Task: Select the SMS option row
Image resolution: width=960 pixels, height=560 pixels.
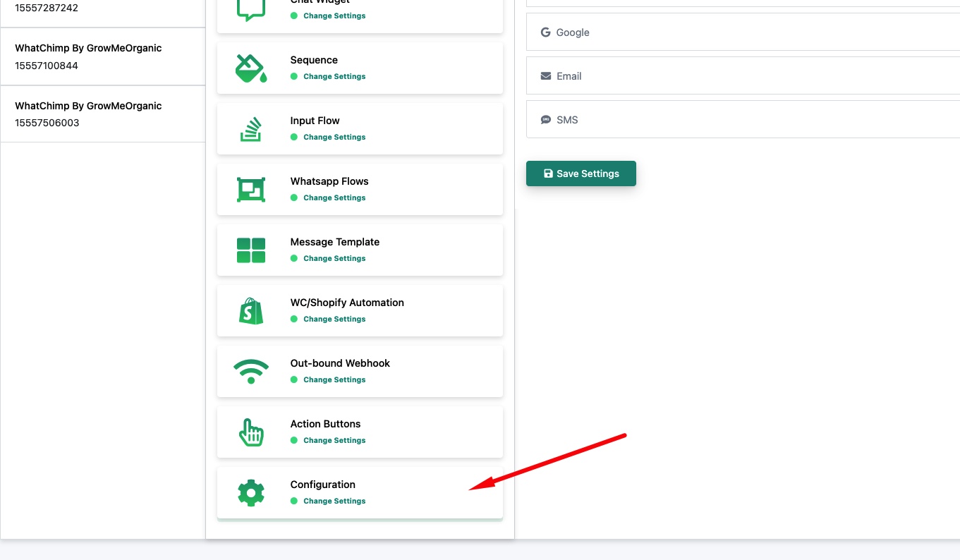Action: (743, 120)
